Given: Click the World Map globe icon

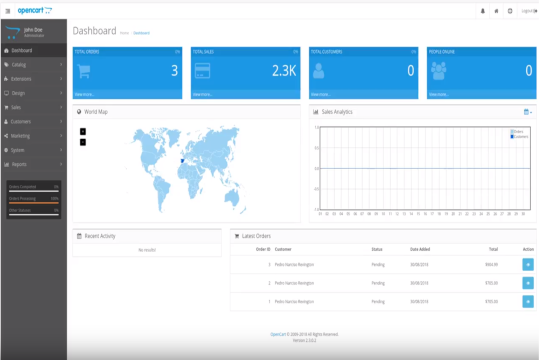Looking at the screenshot, I should pos(79,112).
